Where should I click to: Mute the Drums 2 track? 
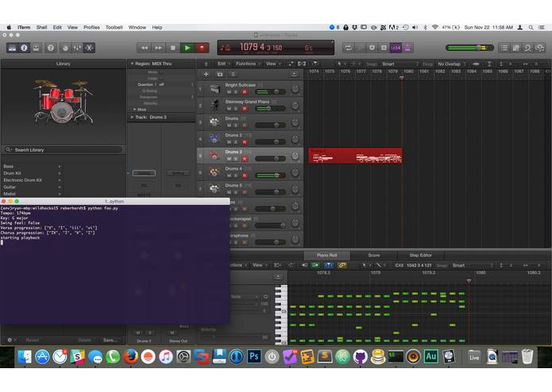[230, 142]
